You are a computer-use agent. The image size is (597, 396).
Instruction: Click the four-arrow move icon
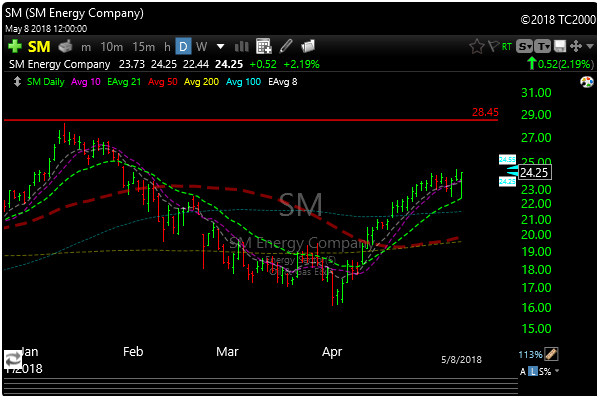(576, 46)
